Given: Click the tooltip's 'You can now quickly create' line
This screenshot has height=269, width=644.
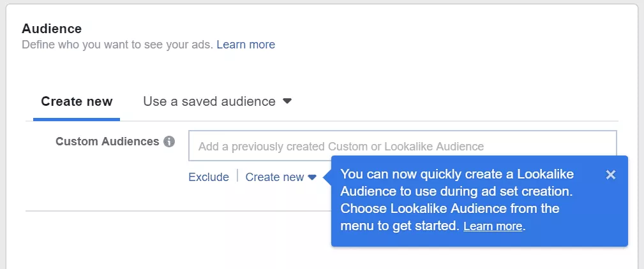Looking at the screenshot, I should pyautogui.click(x=457, y=174).
